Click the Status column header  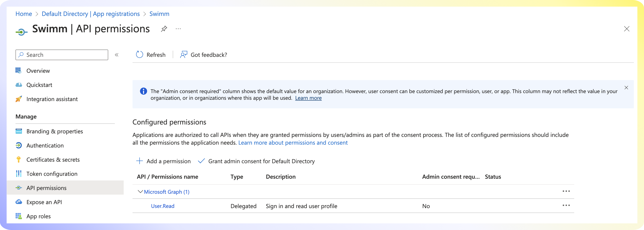tap(493, 177)
